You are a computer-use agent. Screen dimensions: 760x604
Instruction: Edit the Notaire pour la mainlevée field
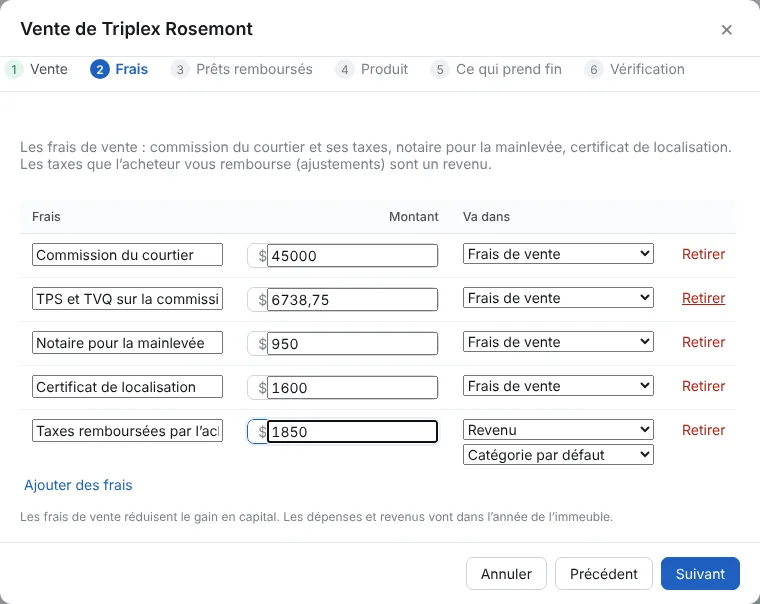pos(127,343)
